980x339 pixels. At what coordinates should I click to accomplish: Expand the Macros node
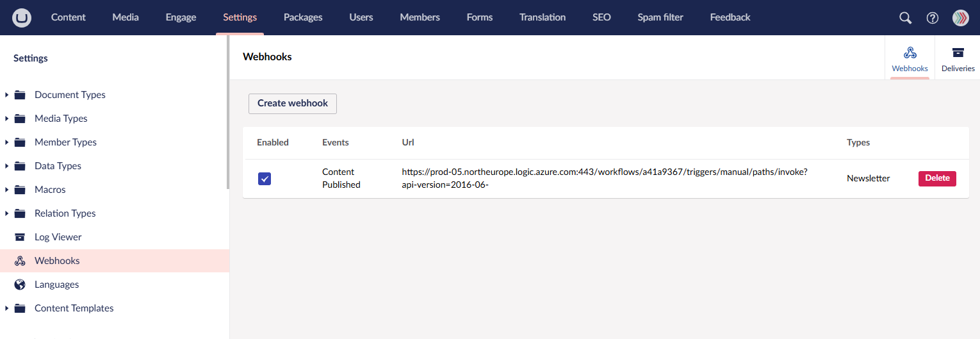click(x=6, y=190)
